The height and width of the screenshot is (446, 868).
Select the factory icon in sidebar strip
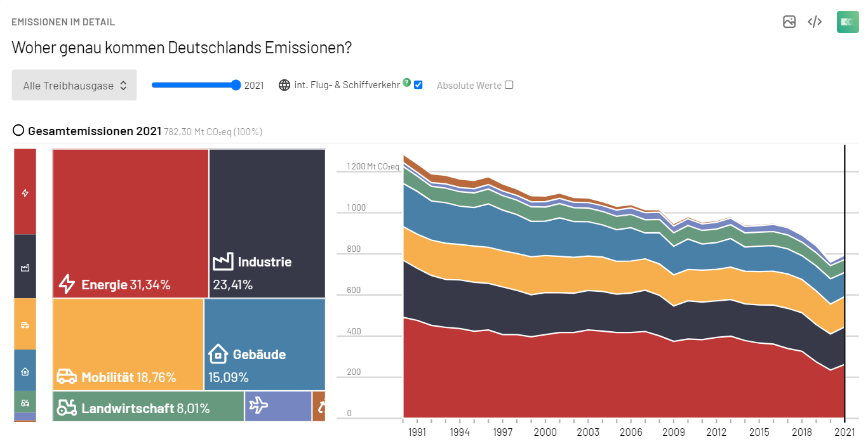point(25,268)
